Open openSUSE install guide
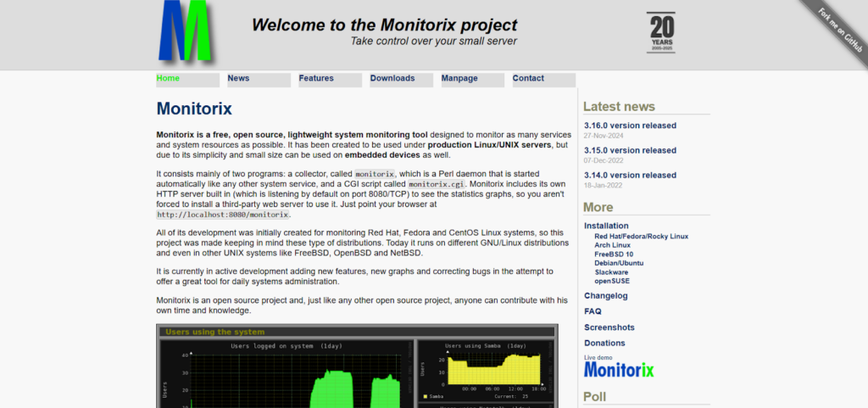The width and height of the screenshot is (868, 408). click(x=612, y=281)
